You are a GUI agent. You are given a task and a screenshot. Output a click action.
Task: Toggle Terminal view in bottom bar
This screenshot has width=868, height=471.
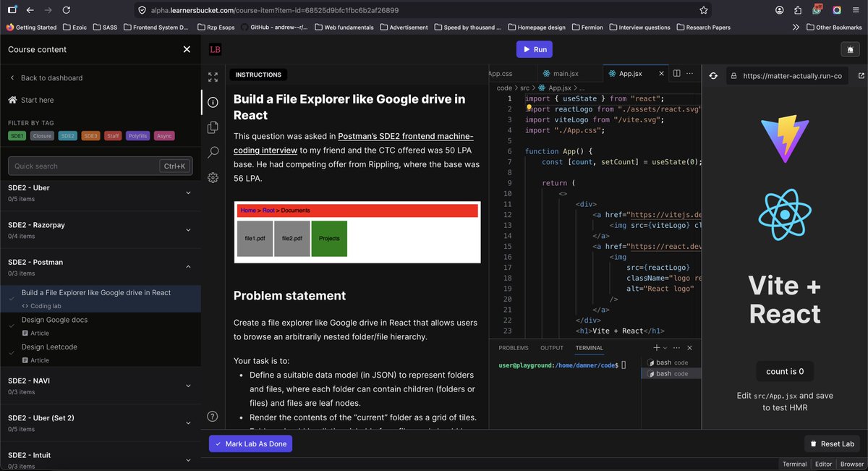tap(794, 464)
